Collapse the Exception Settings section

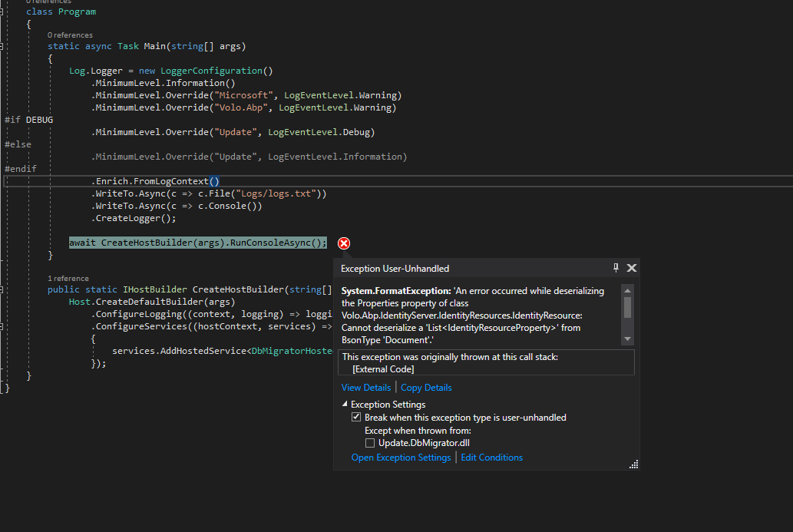click(x=344, y=405)
